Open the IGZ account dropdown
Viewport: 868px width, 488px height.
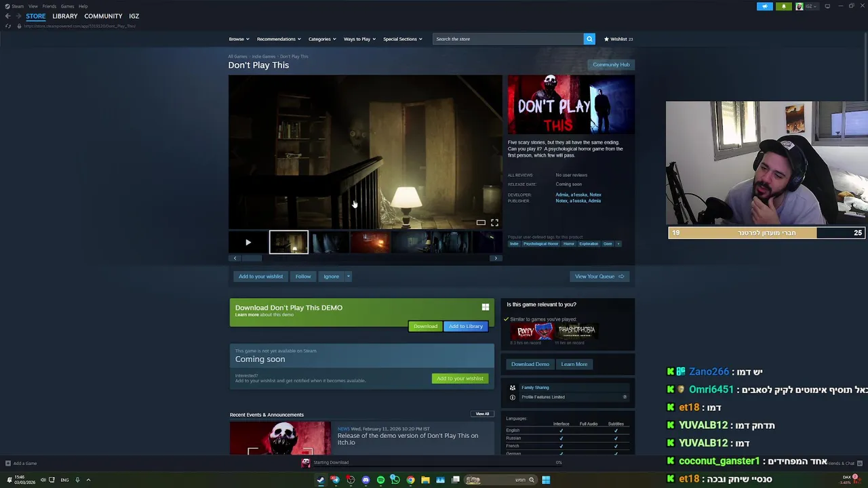pos(808,6)
